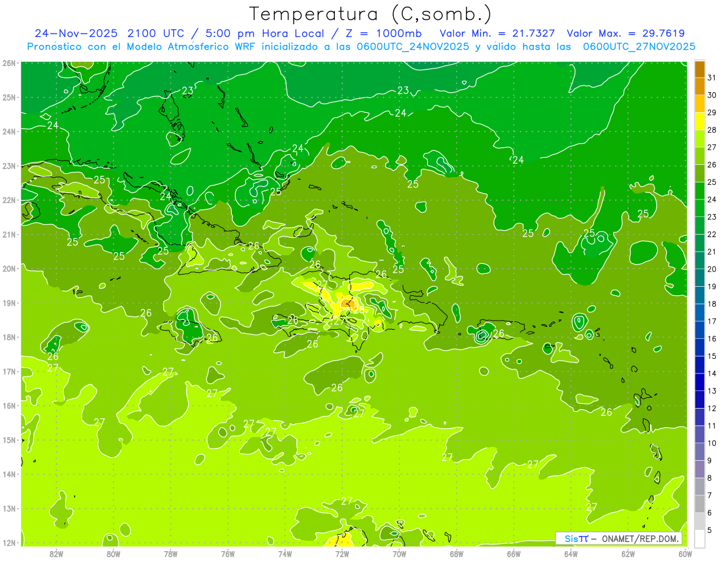Click the green swatch between 24 and 25
Viewport: 728px width, 562px height.
click(700, 190)
